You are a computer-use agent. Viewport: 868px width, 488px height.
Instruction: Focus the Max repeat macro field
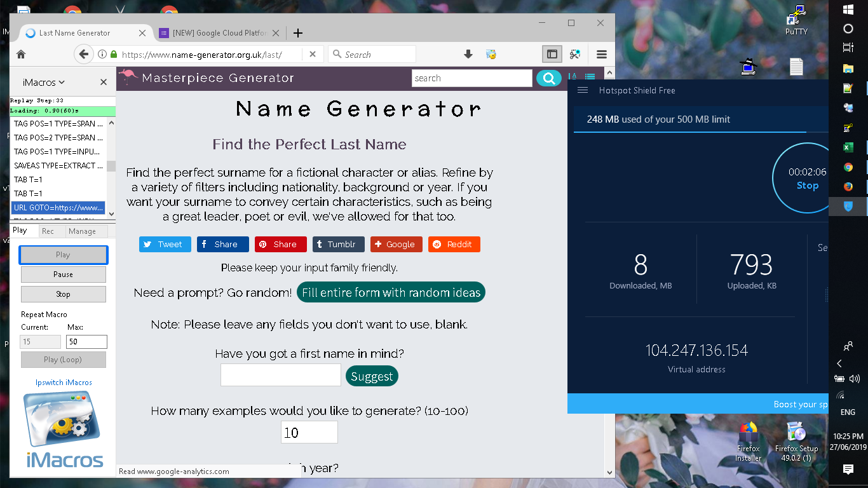(86, 342)
